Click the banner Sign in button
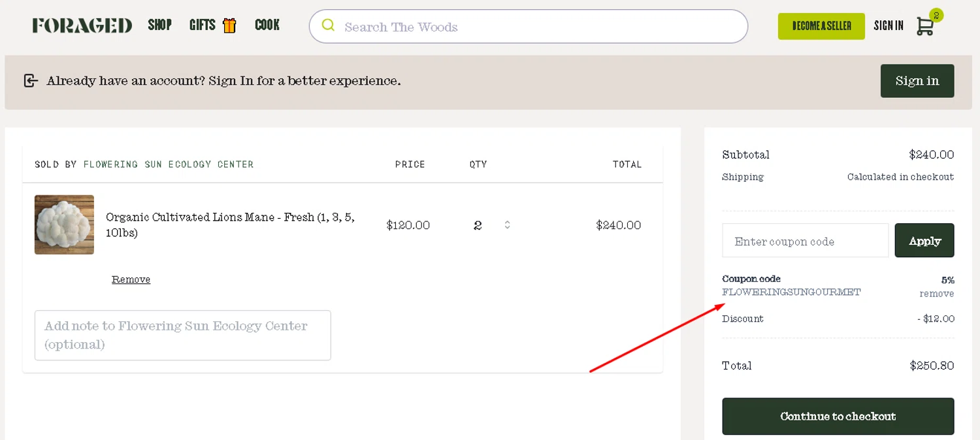 [x=917, y=81]
